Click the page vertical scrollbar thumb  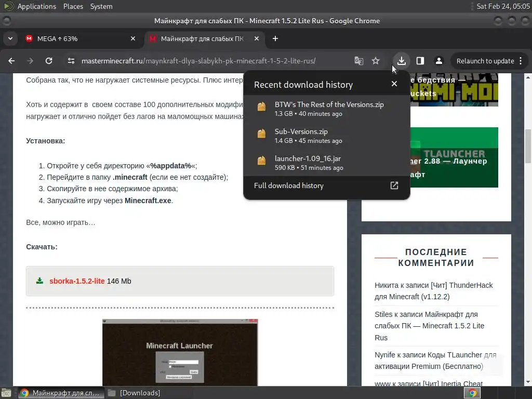pyautogui.click(x=528, y=146)
